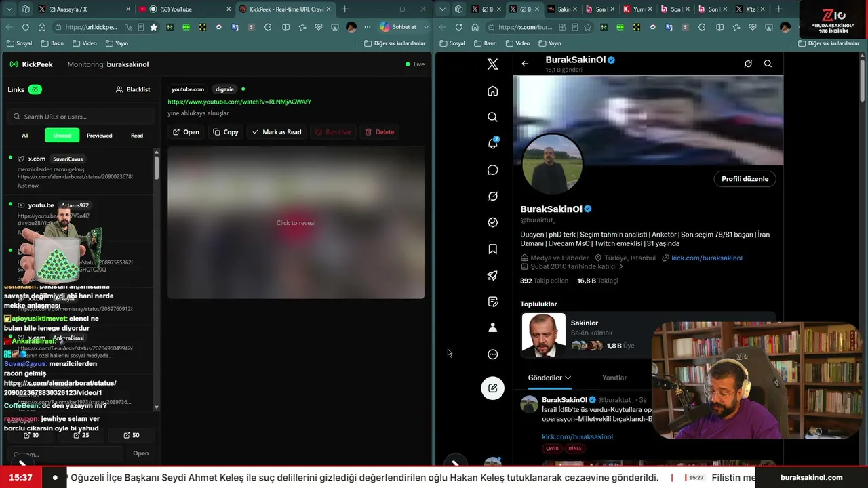Open Video bookmarks folder in right browser
The width and height of the screenshot is (868, 488).
tap(517, 43)
